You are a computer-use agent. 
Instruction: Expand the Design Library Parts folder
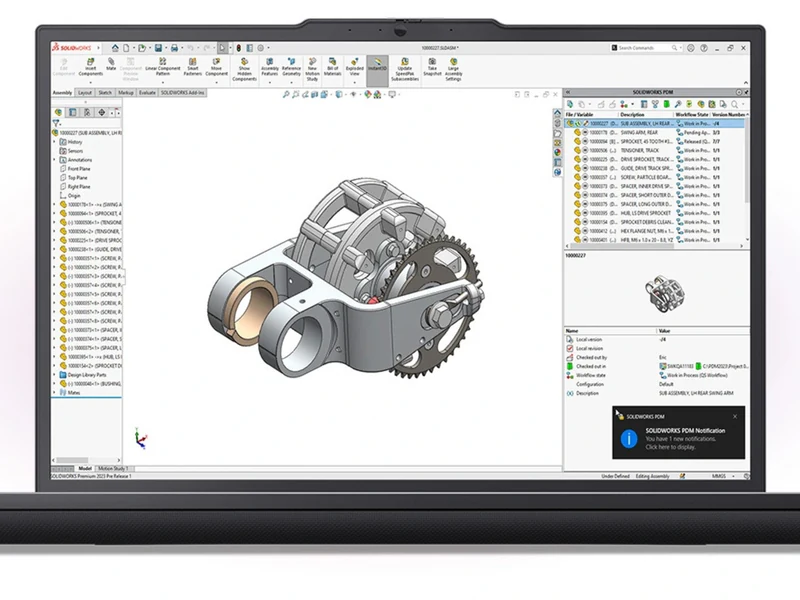coord(55,375)
